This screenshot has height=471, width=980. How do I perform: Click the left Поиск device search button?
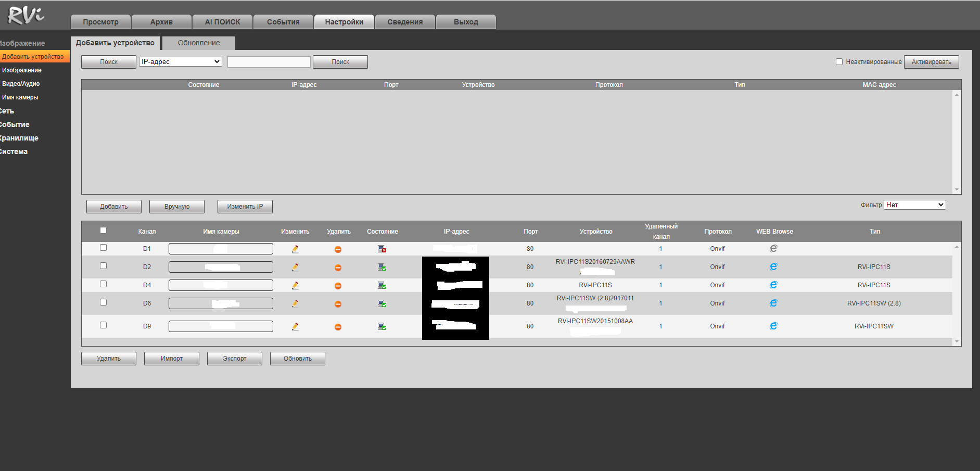click(109, 62)
